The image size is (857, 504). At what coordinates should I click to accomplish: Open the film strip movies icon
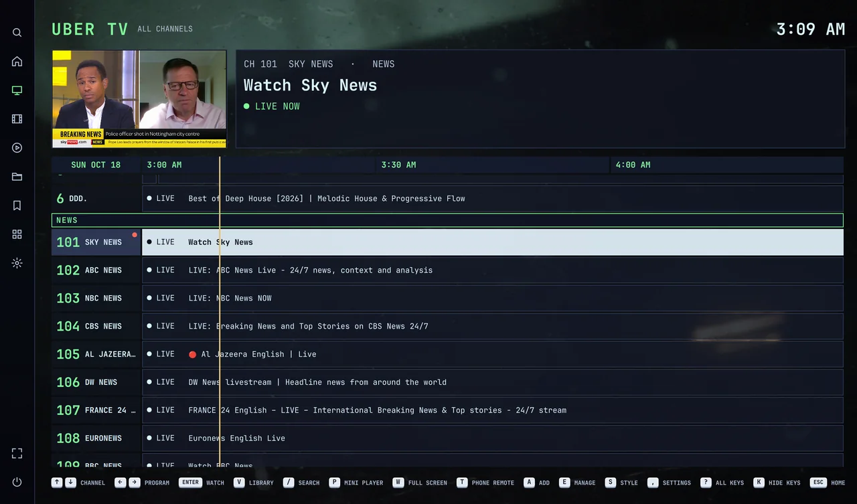[x=17, y=119]
